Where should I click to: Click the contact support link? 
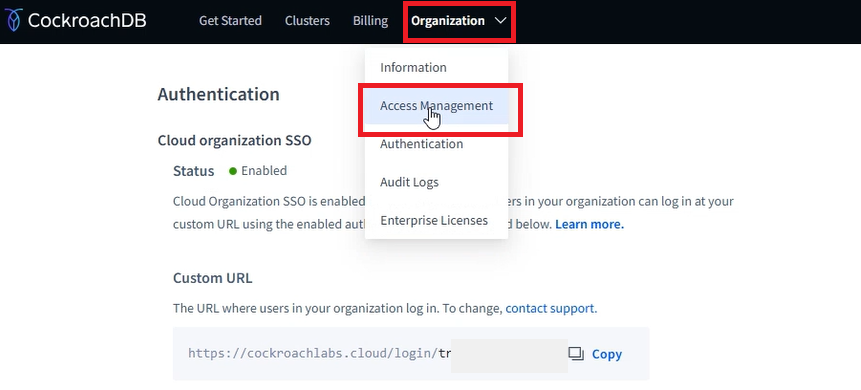[x=551, y=308]
